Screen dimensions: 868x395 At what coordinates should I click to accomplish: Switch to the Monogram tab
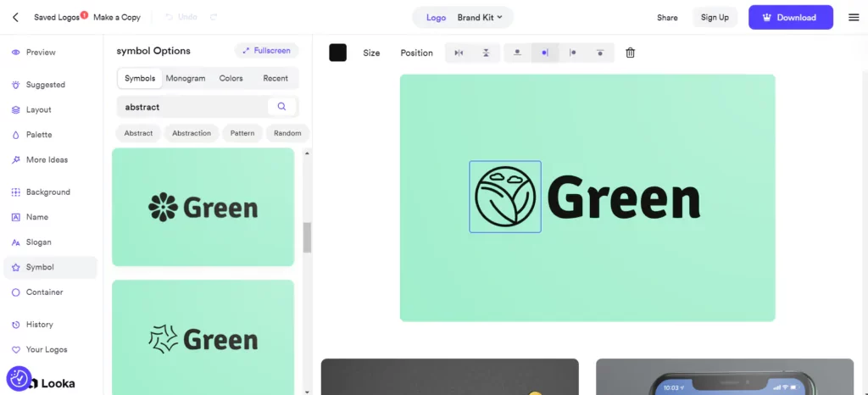tap(186, 78)
